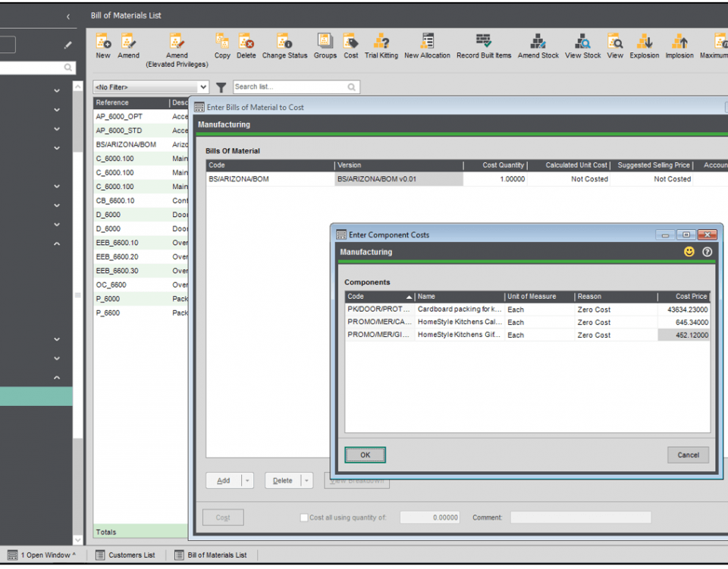Run the Implosion toolbar icon
Image resolution: width=728 pixels, height=569 pixels.
point(679,46)
